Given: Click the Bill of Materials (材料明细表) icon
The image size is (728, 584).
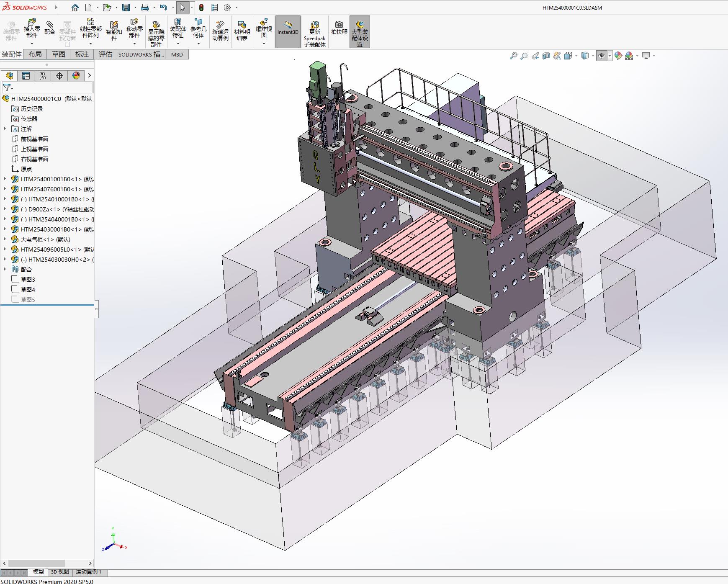Looking at the screenshot, I should [242, 31].
